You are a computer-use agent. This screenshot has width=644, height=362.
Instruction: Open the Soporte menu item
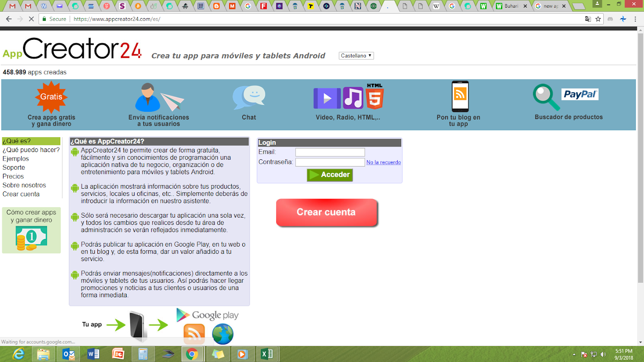point(14,167)
